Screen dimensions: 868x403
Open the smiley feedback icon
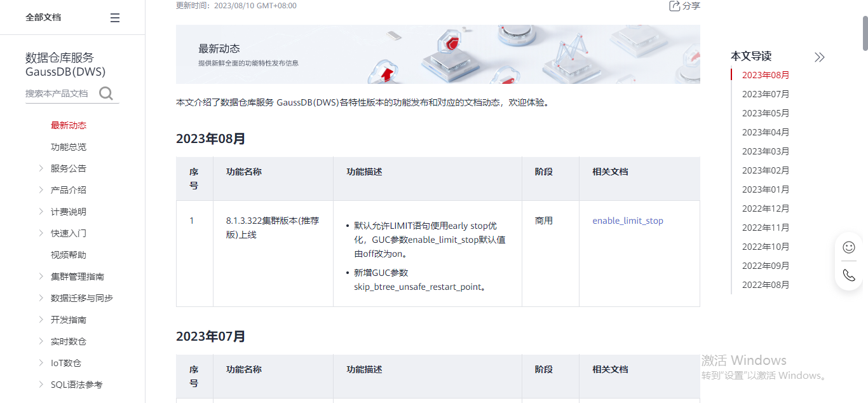849,247
